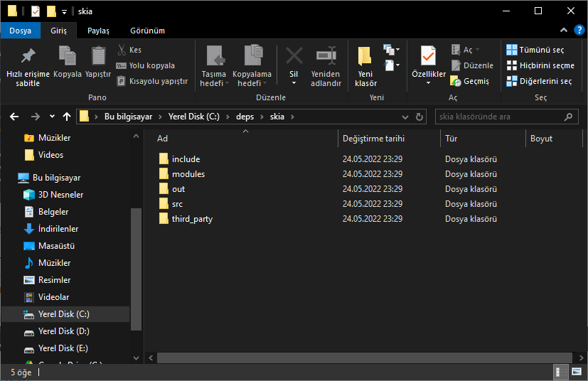Screen dimensions: 588x381
Task: Open Videos in the navigation pane
Action: (x=50, y=155)
